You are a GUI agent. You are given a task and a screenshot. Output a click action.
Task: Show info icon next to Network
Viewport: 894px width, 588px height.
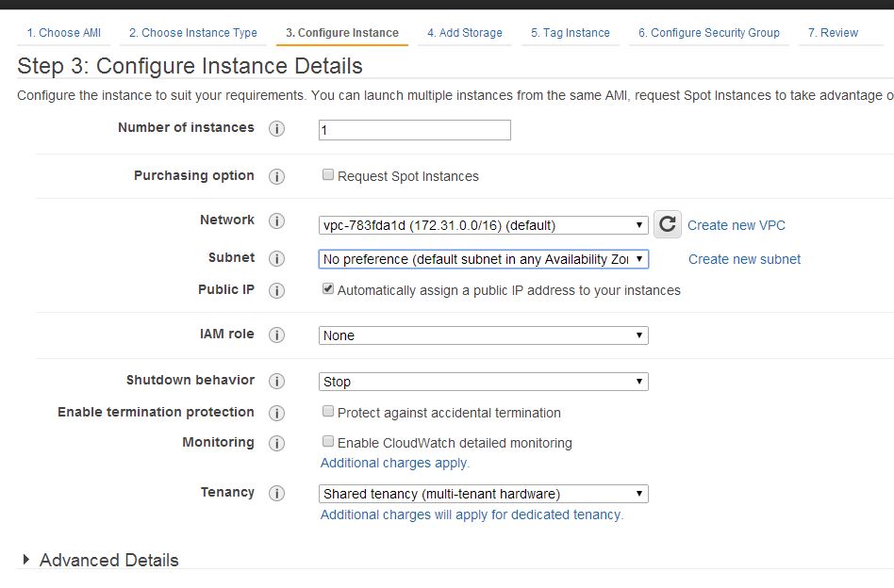pyautogui.click(x=276, y=221)
